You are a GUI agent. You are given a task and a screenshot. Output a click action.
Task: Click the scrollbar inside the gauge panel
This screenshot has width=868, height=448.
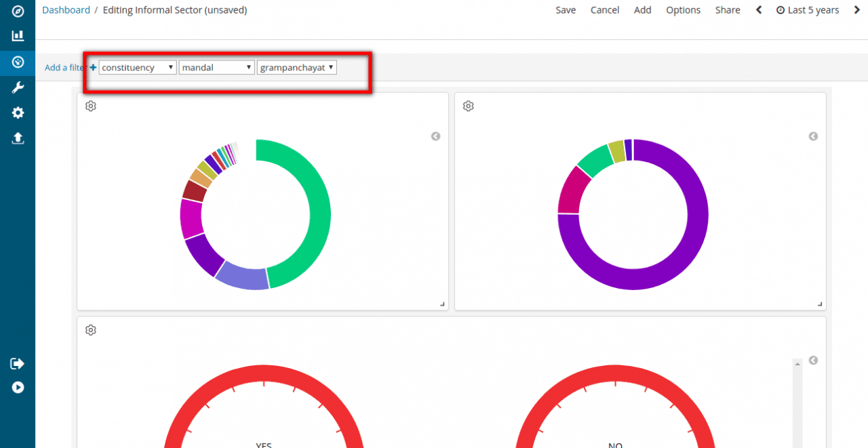click(x=797, y=403)
